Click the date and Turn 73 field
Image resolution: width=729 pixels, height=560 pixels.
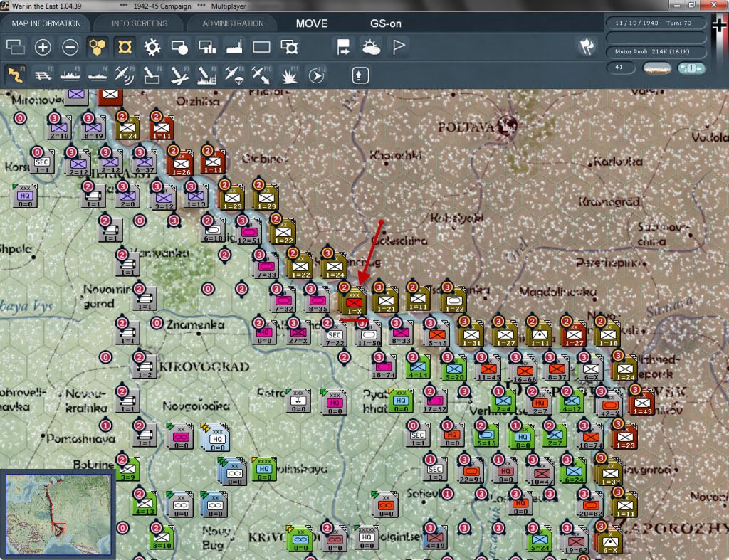pos(655,23)
